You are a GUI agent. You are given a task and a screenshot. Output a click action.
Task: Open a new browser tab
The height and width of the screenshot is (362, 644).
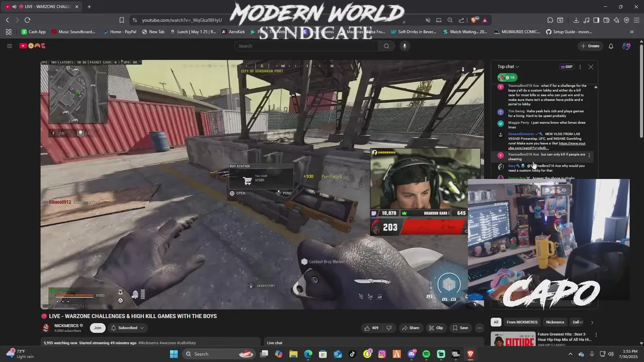(89, 7)
